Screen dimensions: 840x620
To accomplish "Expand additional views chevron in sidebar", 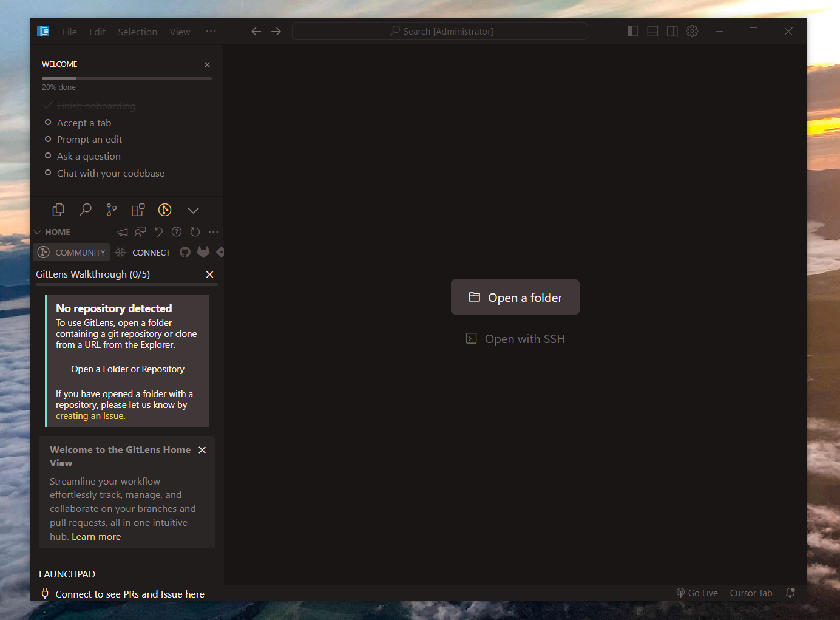I will coord(193,211).
